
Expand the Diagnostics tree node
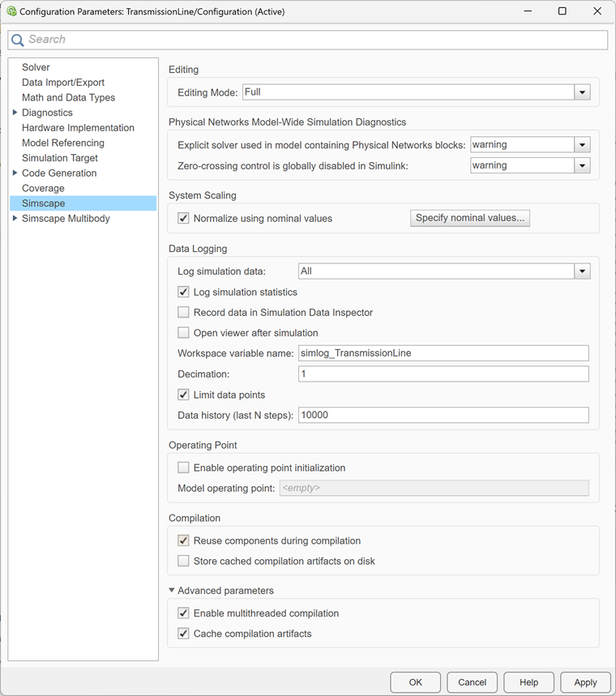[15, 113]
